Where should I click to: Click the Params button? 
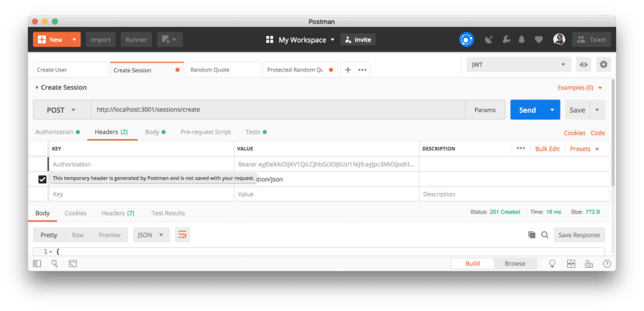(485, 110)
